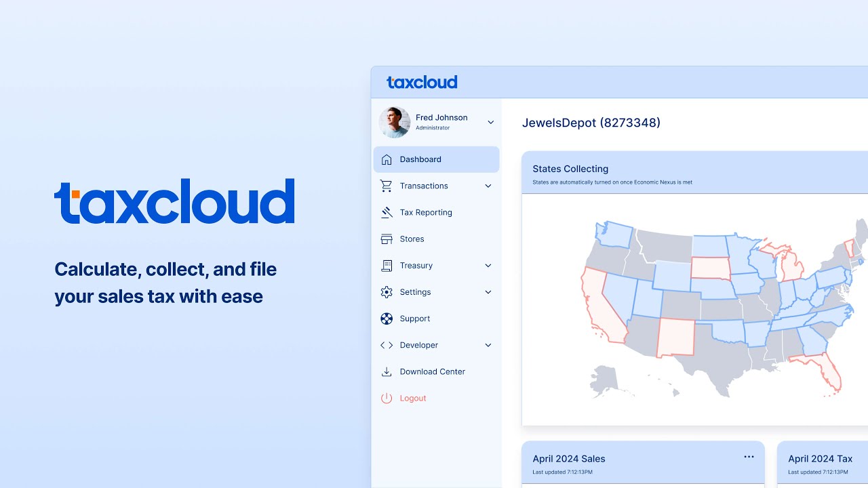Click the taxcloud logo in app header
This screenshot has width=868, height=488.
[422, 82]
